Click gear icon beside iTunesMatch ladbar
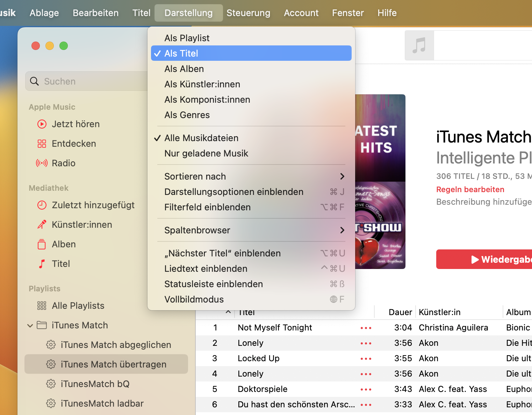Screen dimensions: 532x415 51,403
